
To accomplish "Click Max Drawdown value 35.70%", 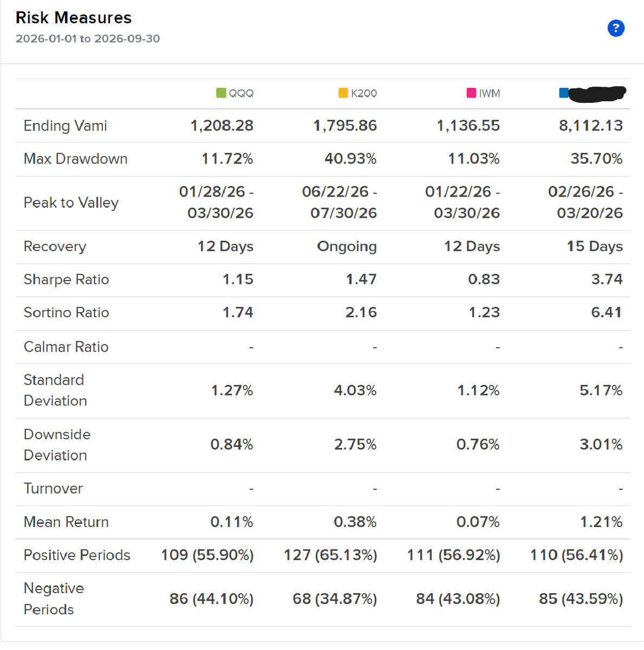I will pyautogui.click(x=596, y=159).
